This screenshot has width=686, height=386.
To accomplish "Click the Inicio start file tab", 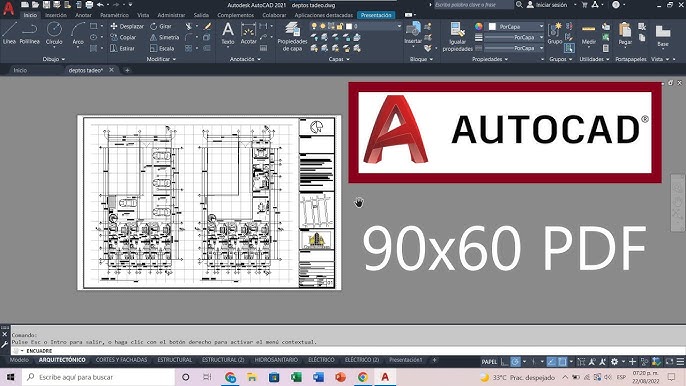I will point(20,70).
